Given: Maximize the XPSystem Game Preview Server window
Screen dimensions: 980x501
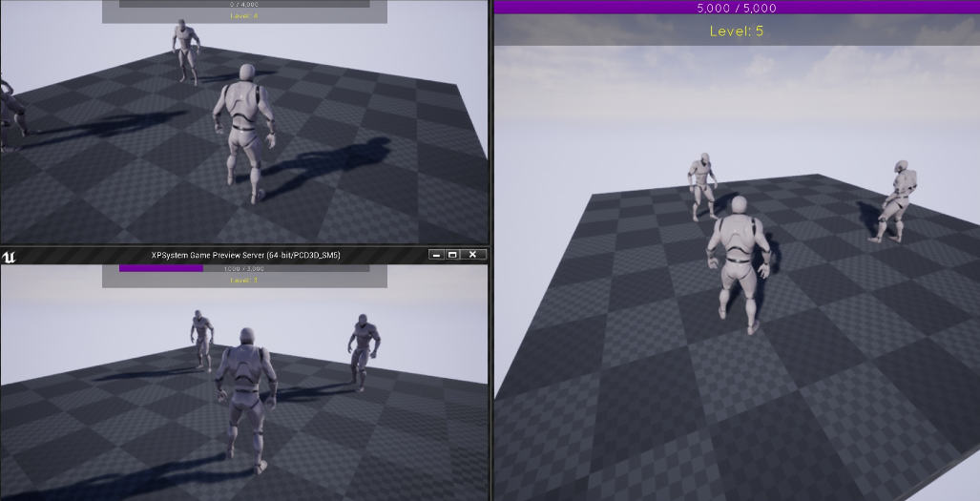Looking at the screenshot, I should 453,255.
